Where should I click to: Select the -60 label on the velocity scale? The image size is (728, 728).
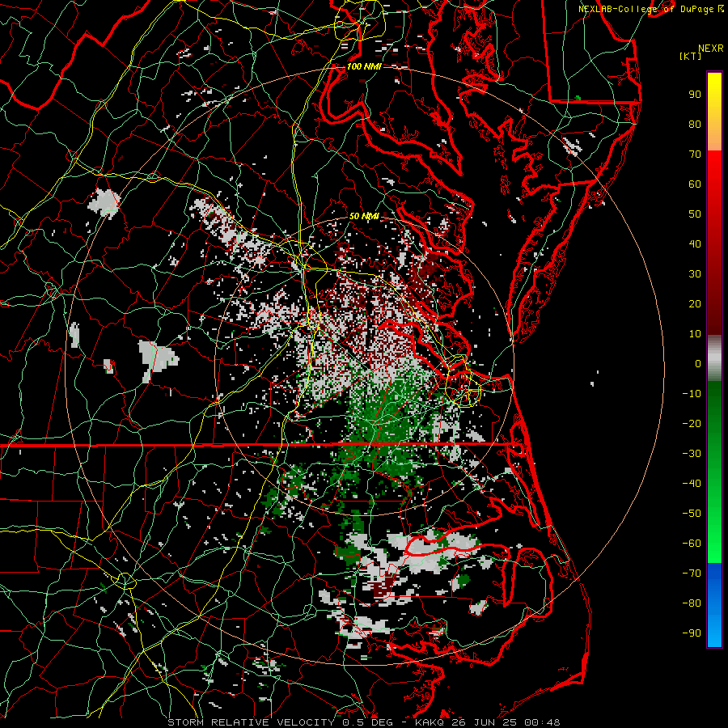692,544
